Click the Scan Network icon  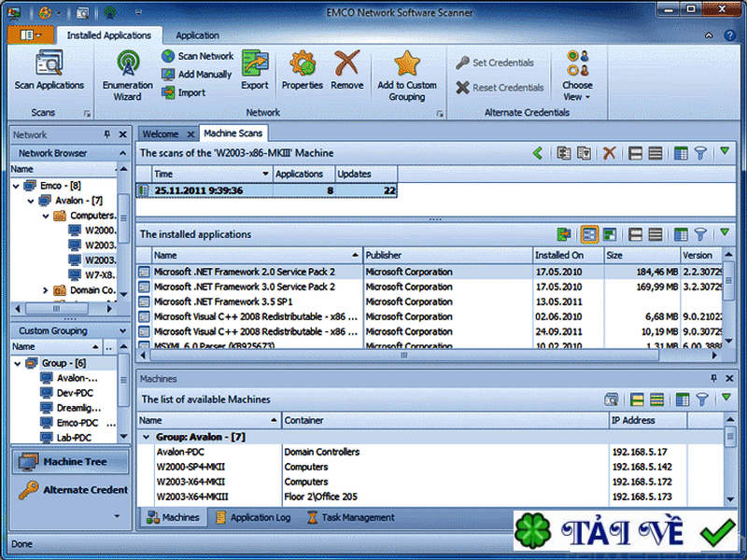[x=169, y=56]
